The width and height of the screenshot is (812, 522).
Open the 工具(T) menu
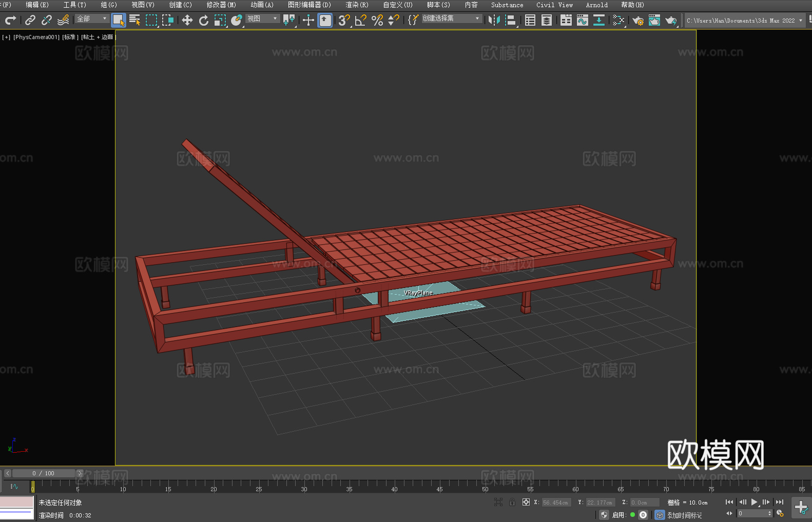click(x=75, y=5)
